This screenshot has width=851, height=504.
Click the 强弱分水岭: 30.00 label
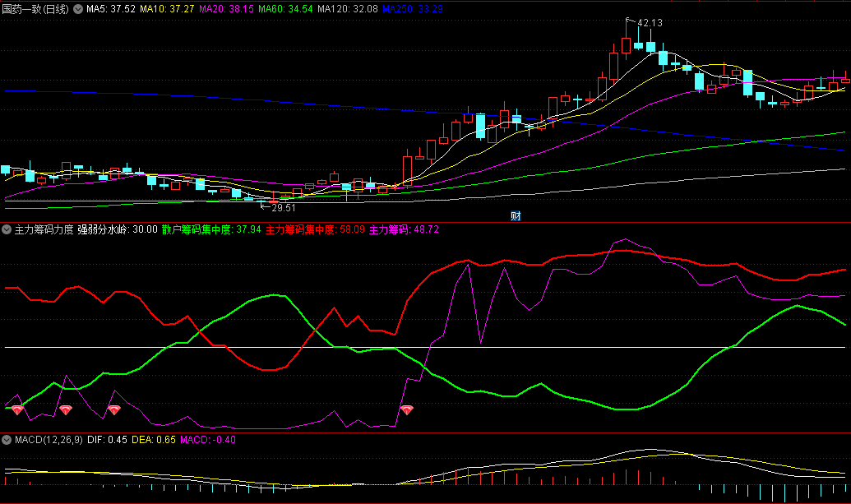(118, 229)
